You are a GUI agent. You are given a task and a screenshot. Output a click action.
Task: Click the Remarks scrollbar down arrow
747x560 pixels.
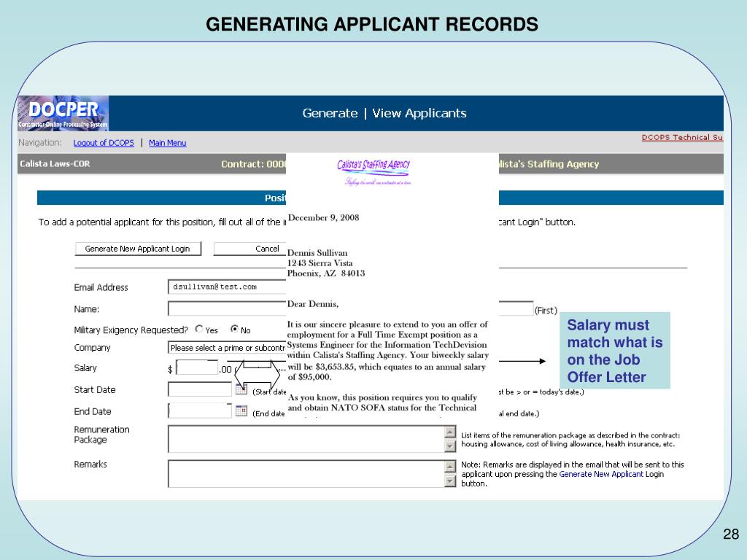click(x=450, y=481)
